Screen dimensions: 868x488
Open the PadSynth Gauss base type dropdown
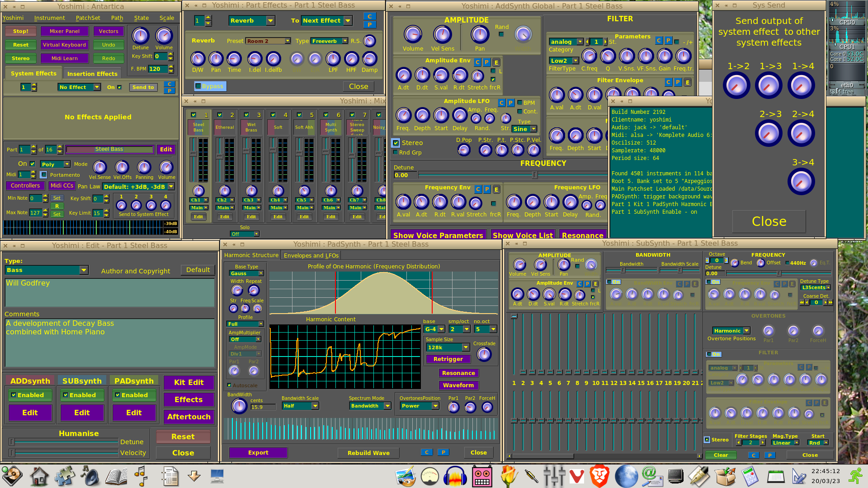click(246, 273)
